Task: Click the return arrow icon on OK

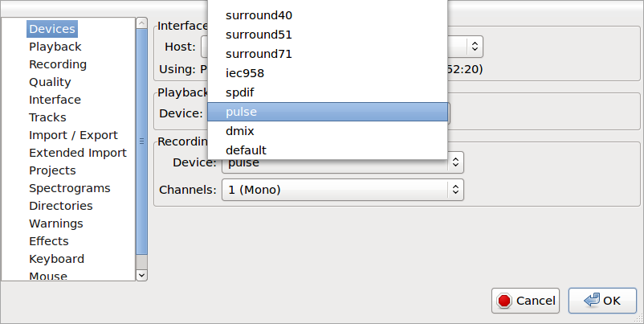Action: click(593, 301)
